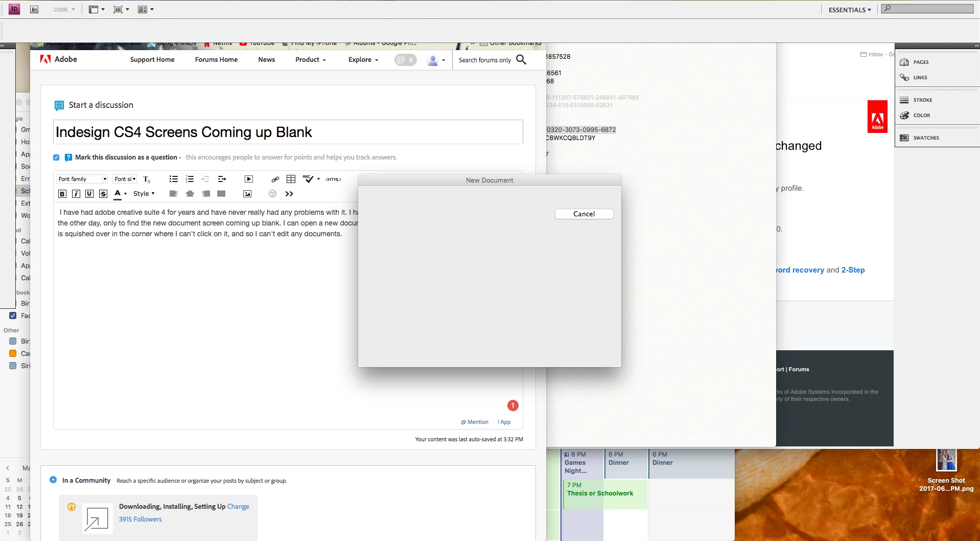Open the 'Thesis or Schoolwork' calendar event
This screenshot has width=980, height=541.
point(605,494)
